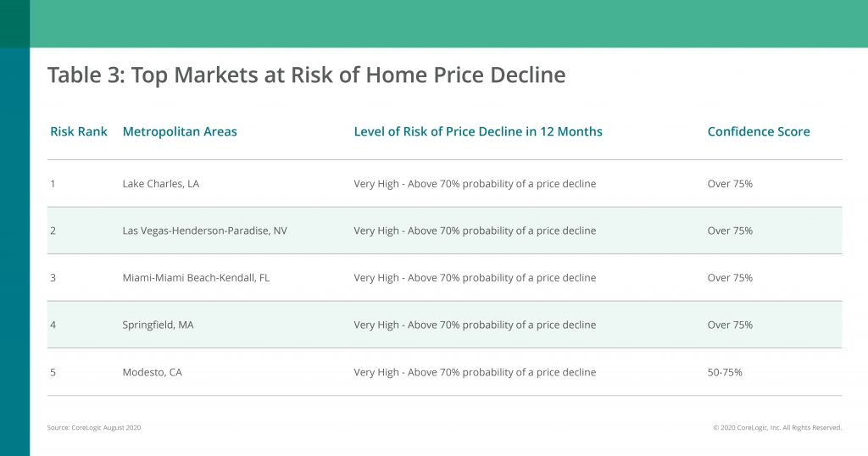
Task: Click the Springfield, MA entry
Action: click(x=158, y=325)
